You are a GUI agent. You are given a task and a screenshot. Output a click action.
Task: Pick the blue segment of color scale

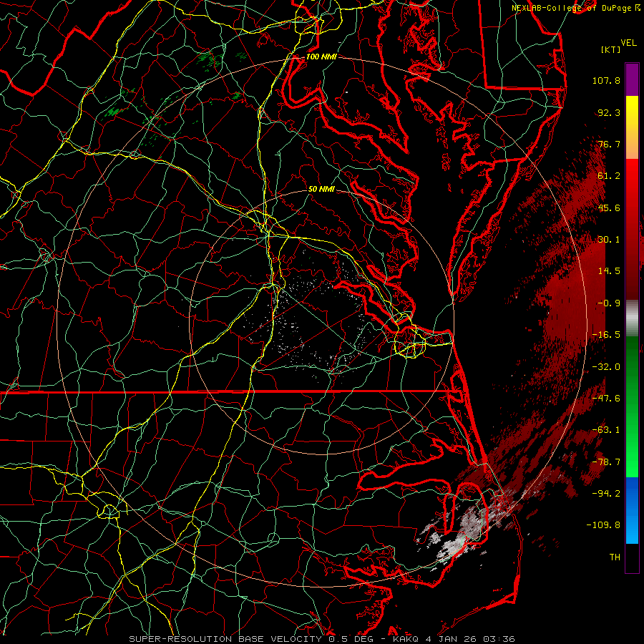(632, 510)
